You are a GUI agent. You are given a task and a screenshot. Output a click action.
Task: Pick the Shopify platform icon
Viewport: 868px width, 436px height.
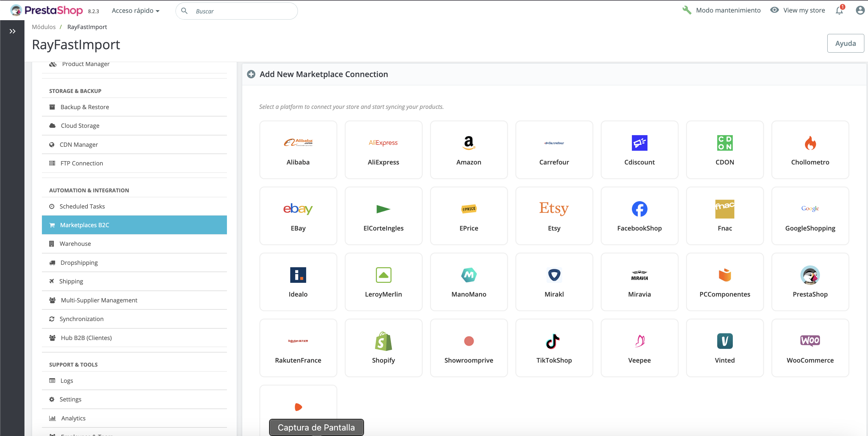383,341
